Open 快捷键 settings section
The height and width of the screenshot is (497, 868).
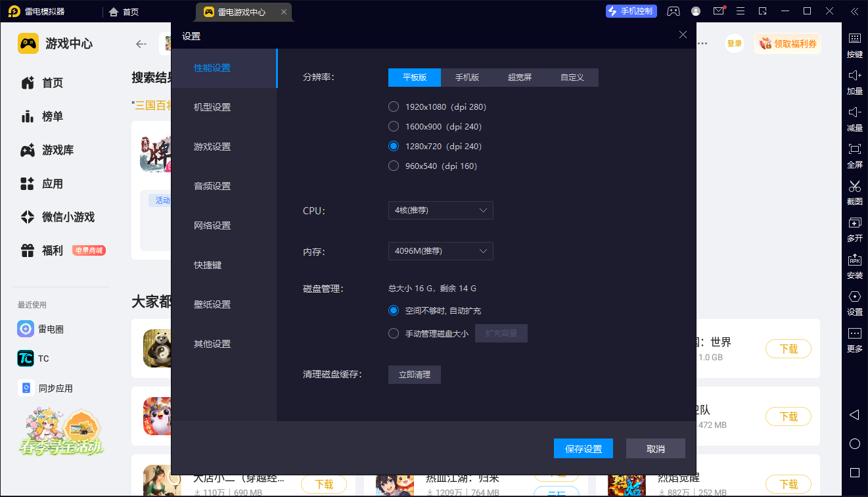click(224, 265)
